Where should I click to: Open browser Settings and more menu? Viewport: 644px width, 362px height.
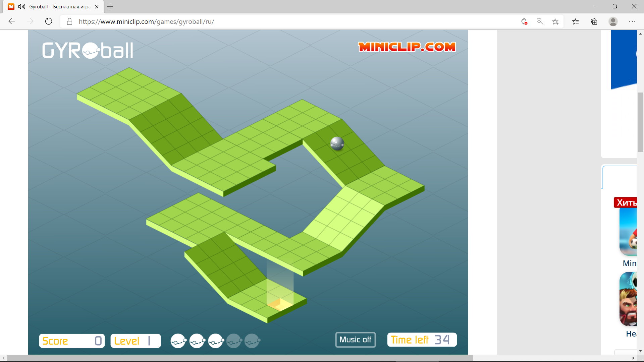point(632,21)
